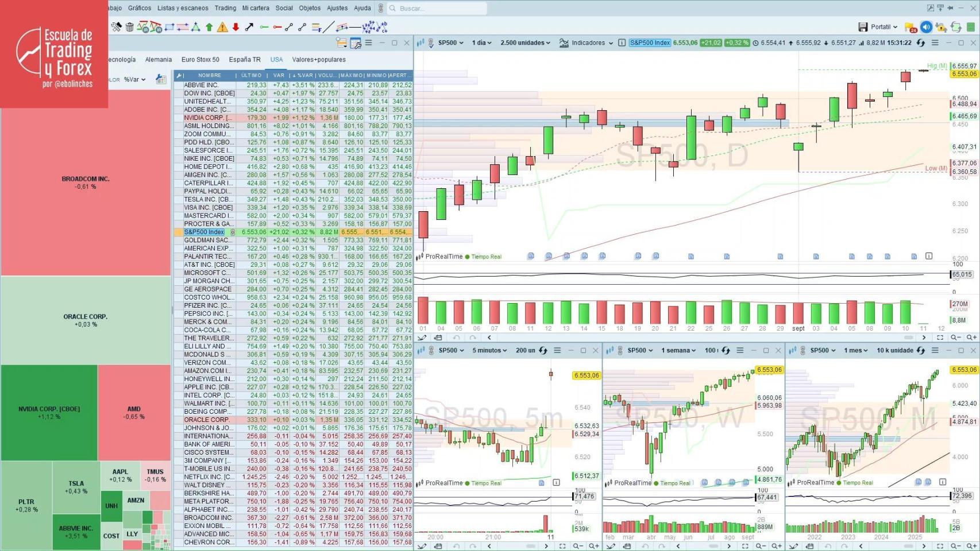Select the trend arrow drawing tool

click(249, 26)
